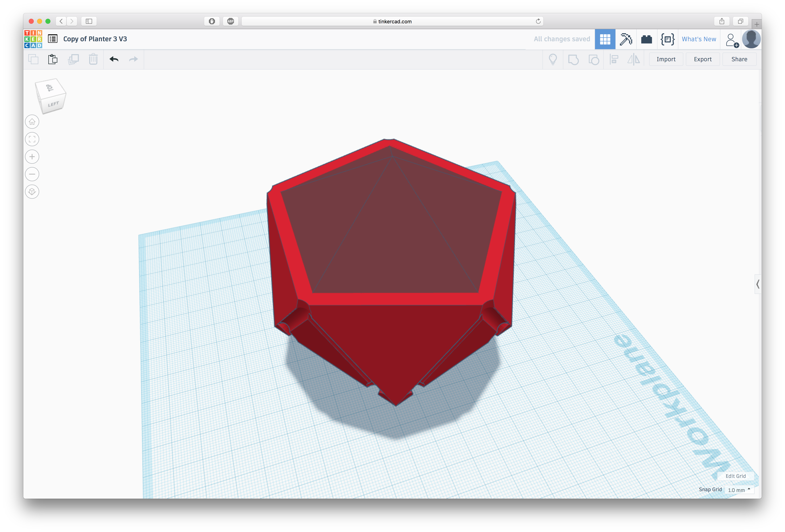785x532 pixels.
Task: Switch to 3D design grid view
Action: (605, 39)
